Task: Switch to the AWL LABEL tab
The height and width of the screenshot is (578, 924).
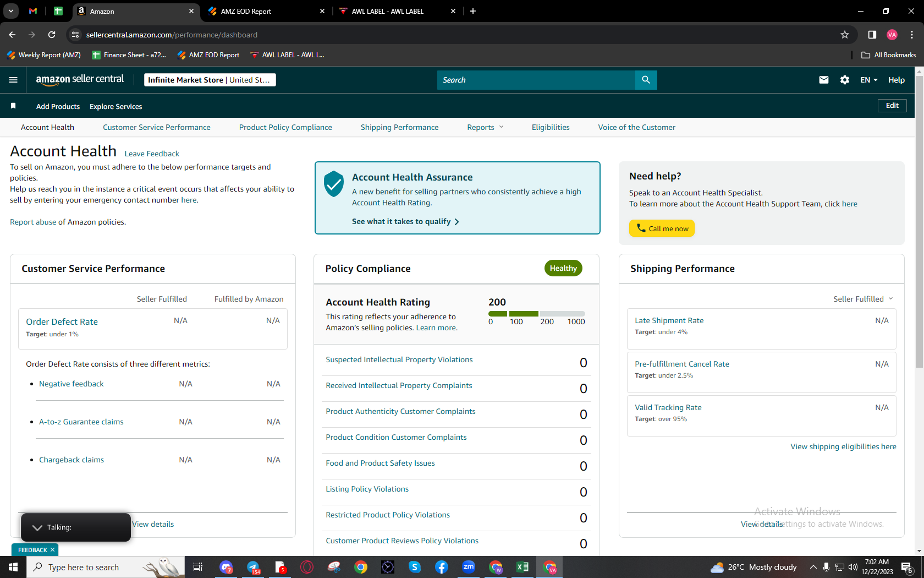Action: click(398, 11)
